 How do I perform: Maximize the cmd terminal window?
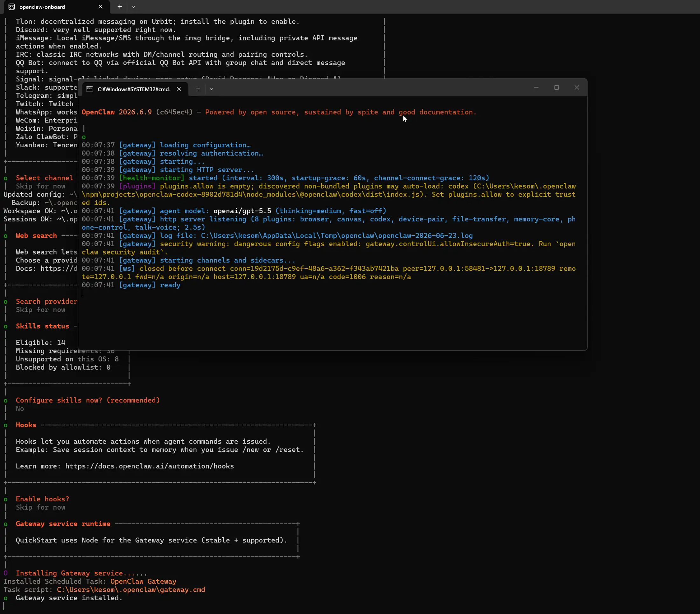coord(556,88)
